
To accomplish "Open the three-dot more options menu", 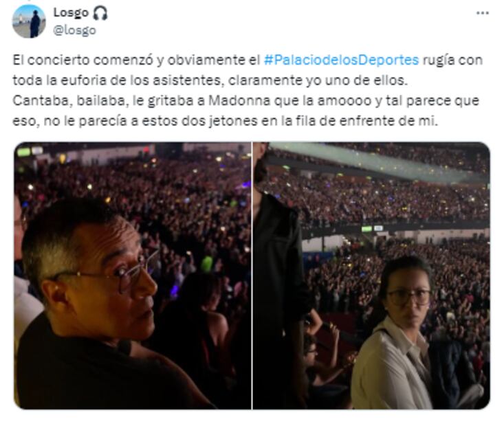I will click(482, 13).
